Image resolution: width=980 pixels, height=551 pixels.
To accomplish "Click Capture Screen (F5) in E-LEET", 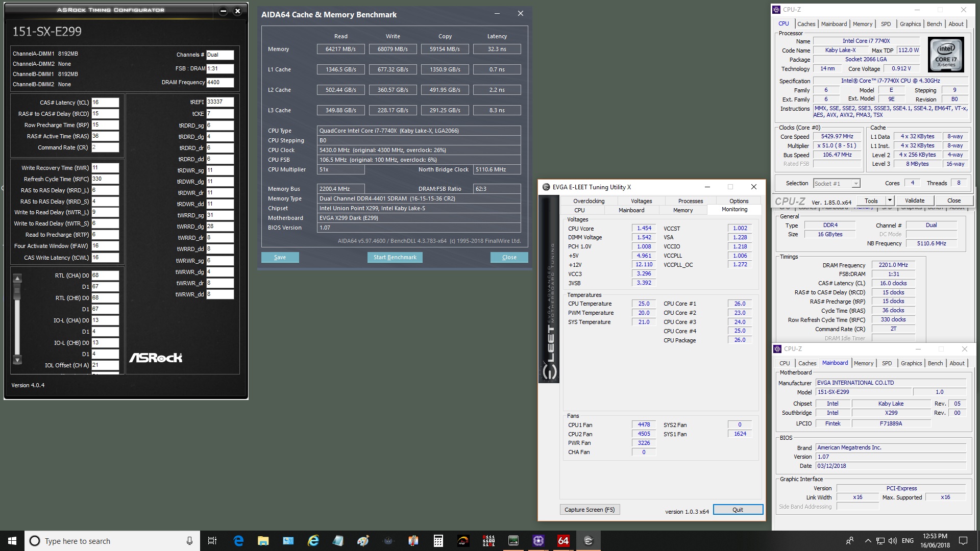I will [x=590, y=510].
